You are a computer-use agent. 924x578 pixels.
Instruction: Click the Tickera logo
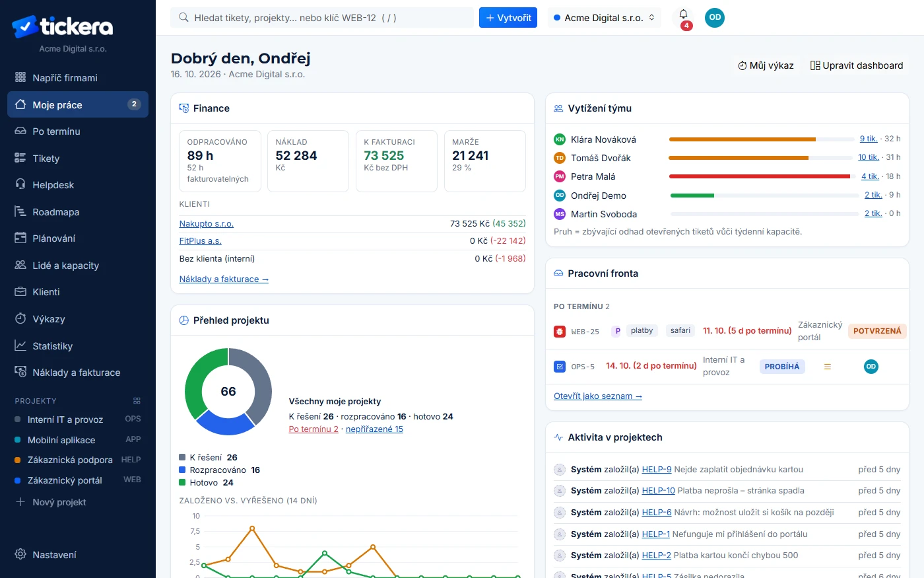[63, 26]
